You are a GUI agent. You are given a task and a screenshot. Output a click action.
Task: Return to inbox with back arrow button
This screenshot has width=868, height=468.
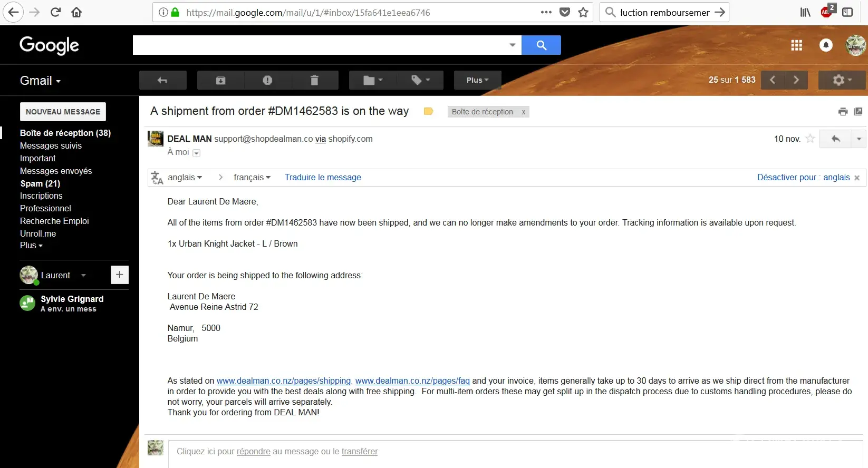pos(162,80)
